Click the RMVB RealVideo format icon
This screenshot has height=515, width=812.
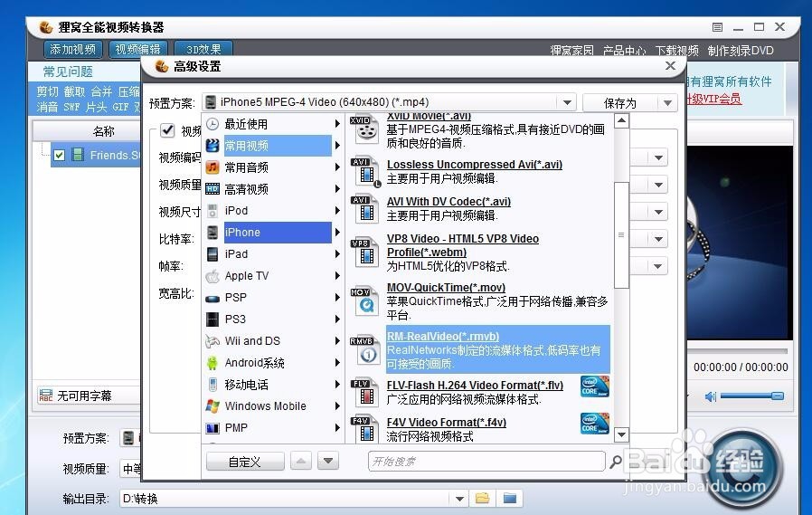click(x=365, y=351)
